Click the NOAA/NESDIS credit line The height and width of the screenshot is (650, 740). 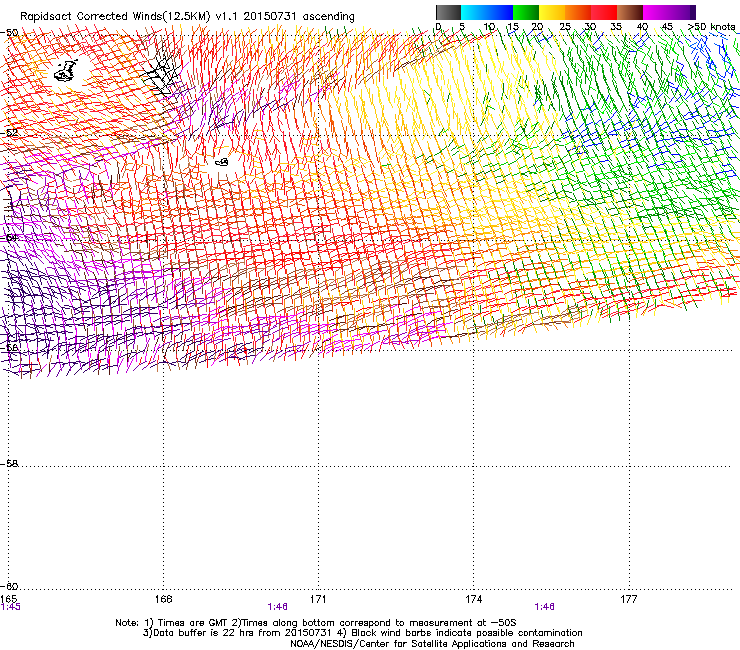click(432, 644)
